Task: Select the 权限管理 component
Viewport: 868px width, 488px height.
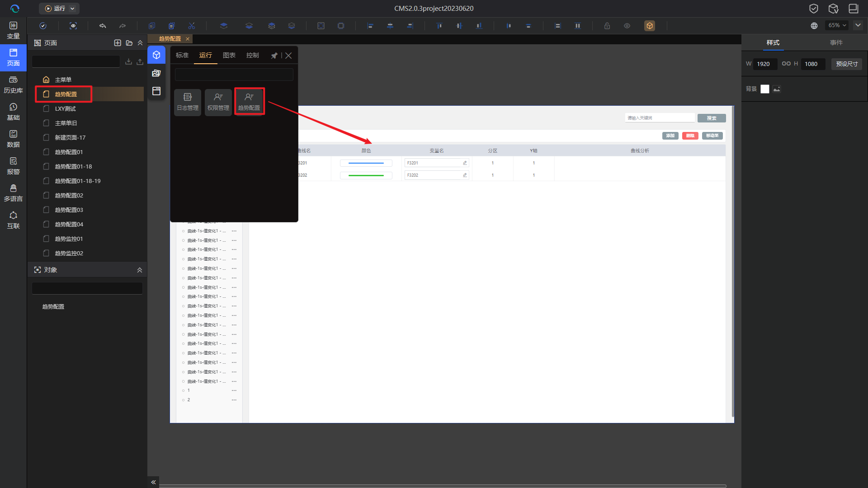Action: tap(218, 102)
